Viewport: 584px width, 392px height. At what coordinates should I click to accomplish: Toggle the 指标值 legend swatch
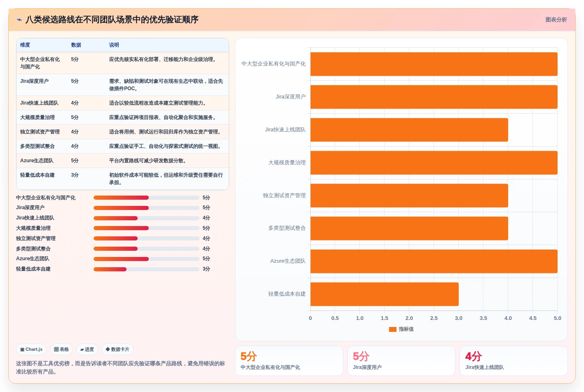(x=393, y=329)
